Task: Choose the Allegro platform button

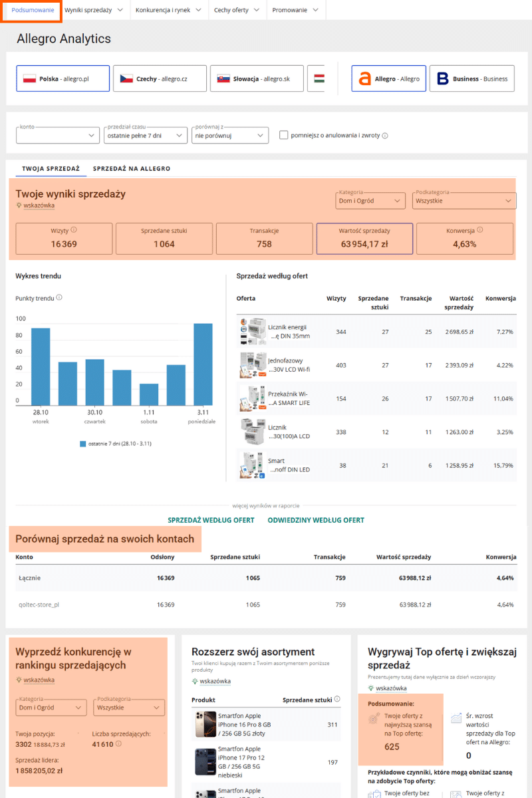Action: click(388, 78)
